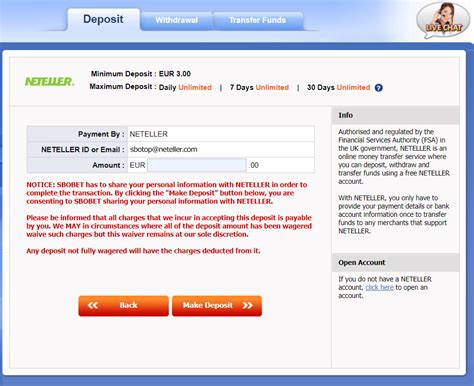Click the 'Maximum Deposit :' label
The width and height of the screenshot is (474, 386).
tap(123, 87)
